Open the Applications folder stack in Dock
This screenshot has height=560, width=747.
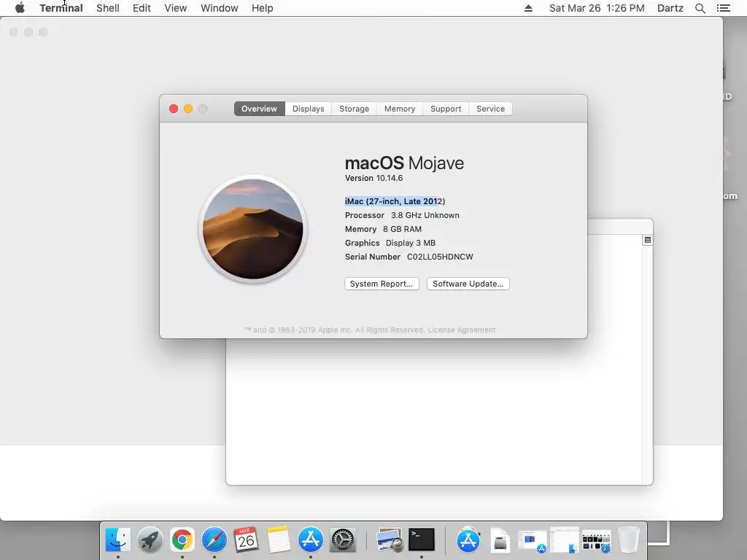coord(468,540)
